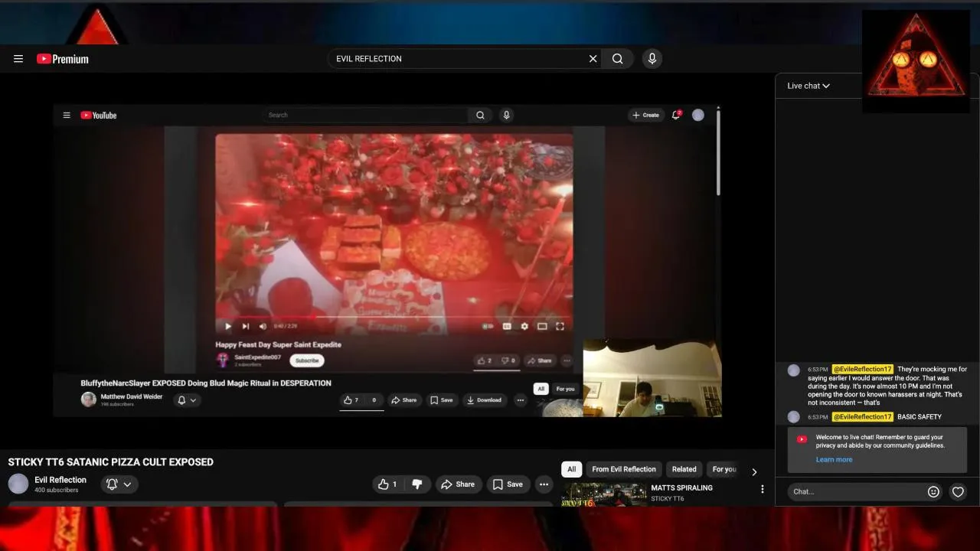The height and width of the screenshot is (551, 980).
Task: Save the STICKY TT6 video to playlist
Action: coord(508,484)
